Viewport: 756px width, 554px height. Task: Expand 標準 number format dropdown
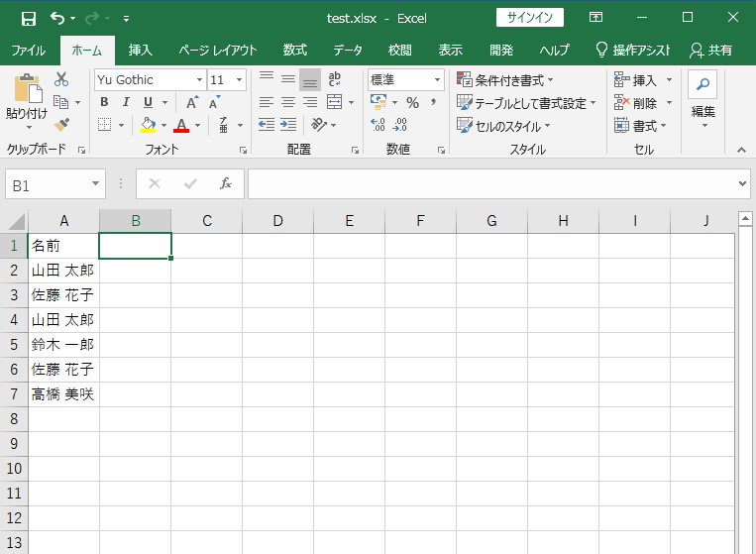tap(437, 79)
